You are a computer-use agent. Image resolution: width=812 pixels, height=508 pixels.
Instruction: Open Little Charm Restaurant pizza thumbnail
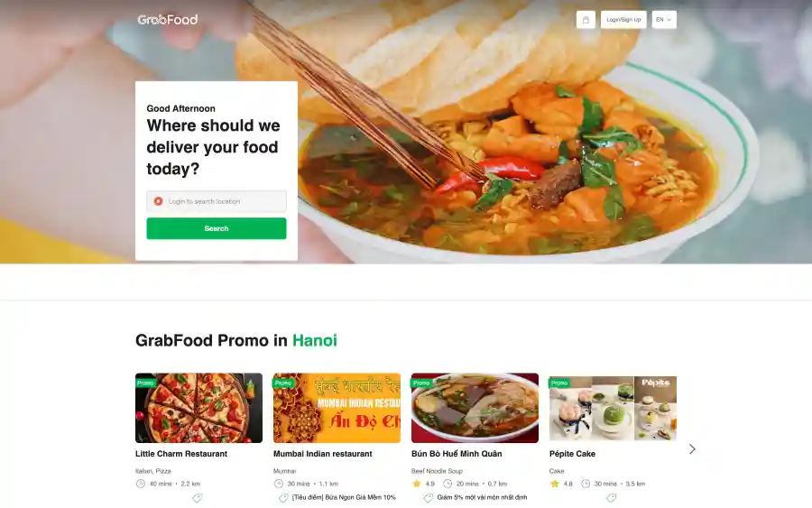click(x=198, y=408)
